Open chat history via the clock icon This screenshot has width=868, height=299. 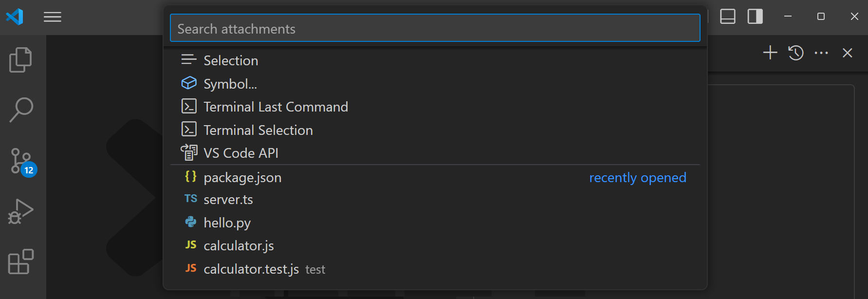(x=795, y=53)
